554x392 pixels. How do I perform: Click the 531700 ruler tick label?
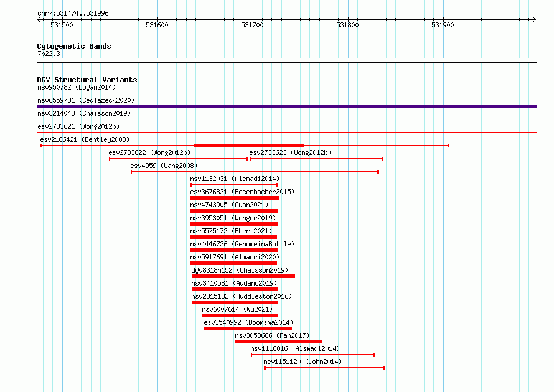pyautogui.click(x=252, y=25)
